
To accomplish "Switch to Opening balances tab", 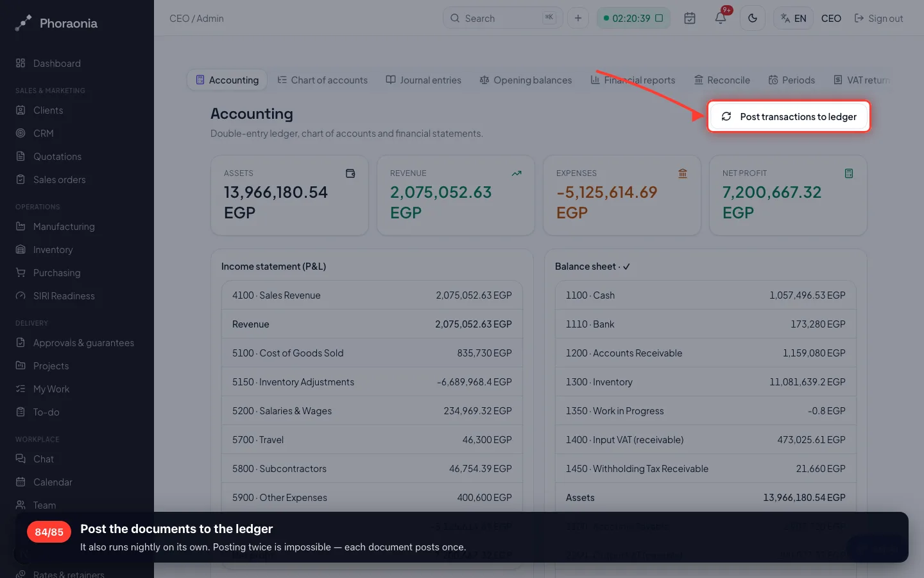I will pos(526,80).
